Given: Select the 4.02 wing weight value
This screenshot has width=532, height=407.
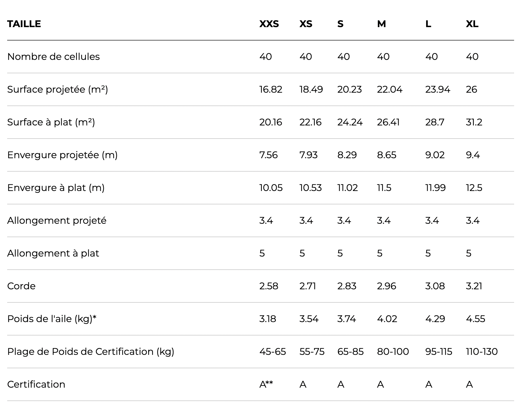Looking at the screenshot, I should (x=387, y=319).
